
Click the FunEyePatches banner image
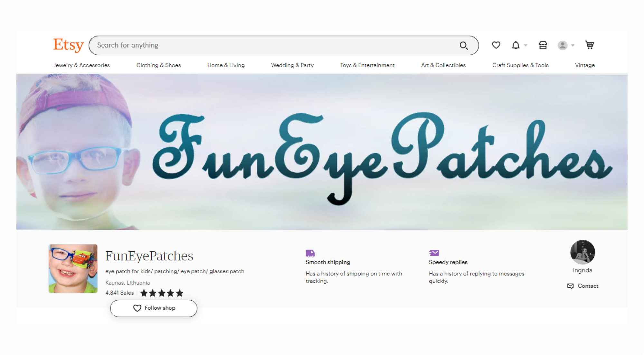[x=322, y=152]
